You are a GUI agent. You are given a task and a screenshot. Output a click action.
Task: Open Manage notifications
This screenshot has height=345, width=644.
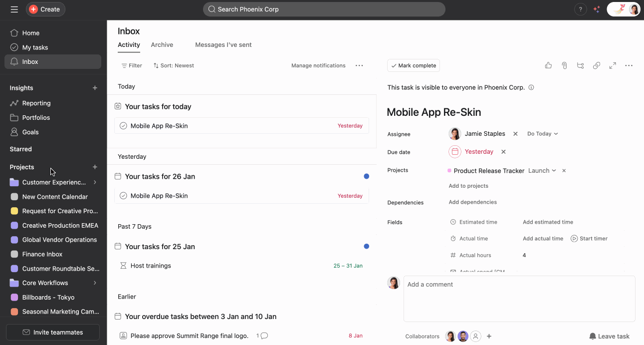tap(318, 65)
